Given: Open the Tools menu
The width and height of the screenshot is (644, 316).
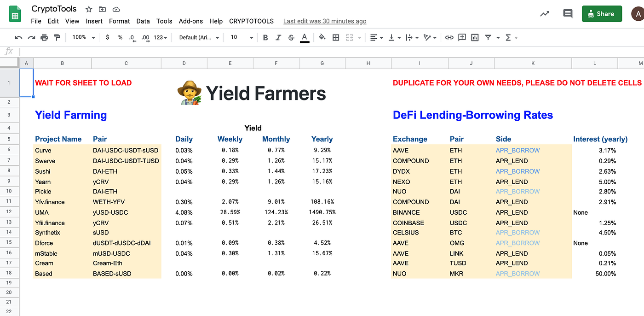Looking at the screenshot, I should pos(164,21).
